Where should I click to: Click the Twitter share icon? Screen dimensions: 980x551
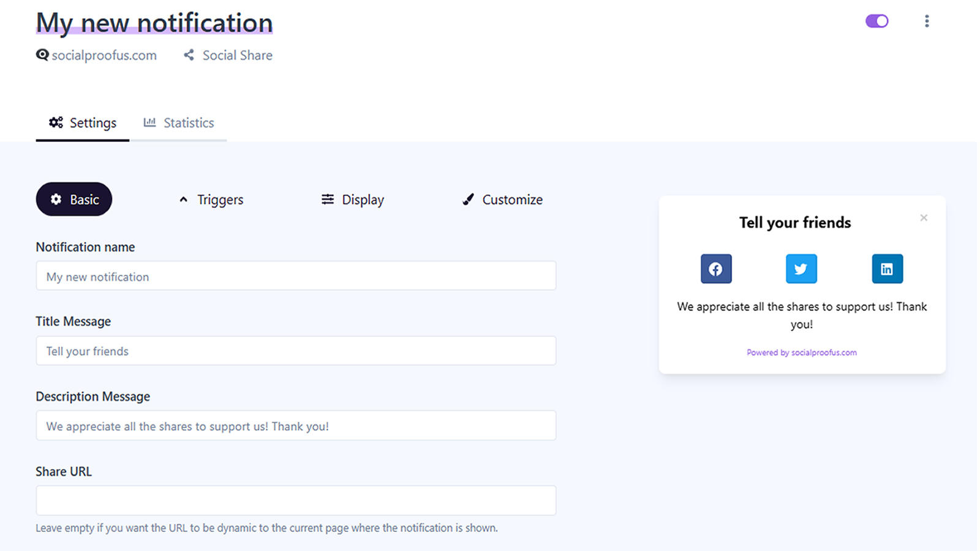(x=801, y=269)
